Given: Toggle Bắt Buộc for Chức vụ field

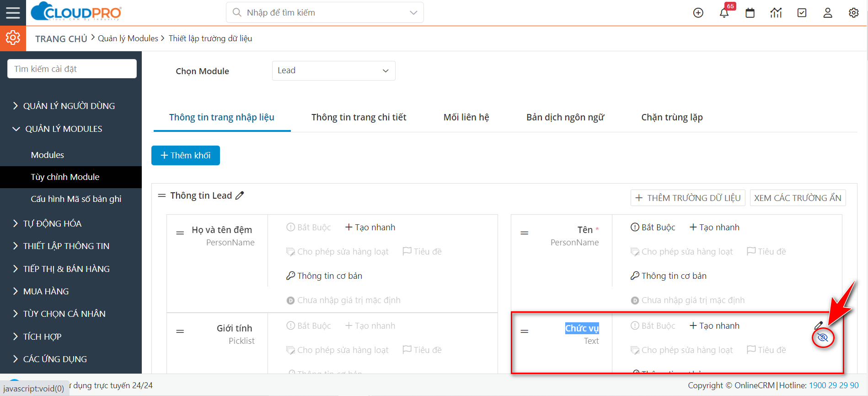Looking at the screenshot, I should (x=653, y=326).
